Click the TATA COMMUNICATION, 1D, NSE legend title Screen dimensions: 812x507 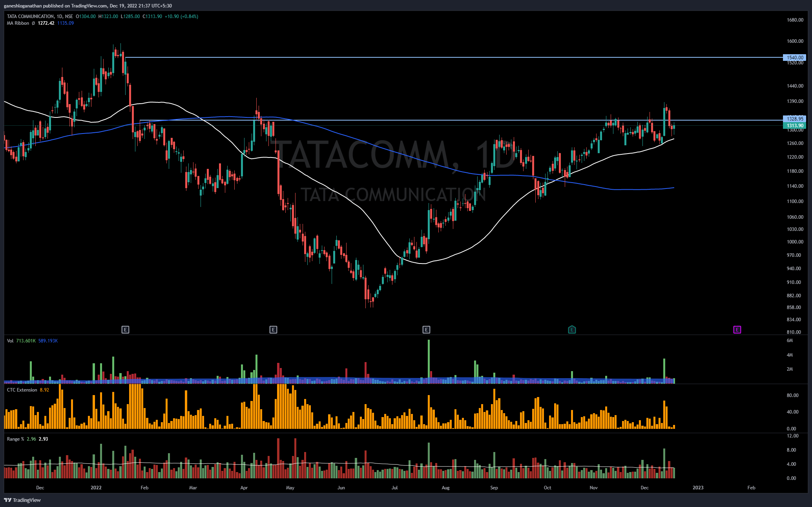(x=40, y=16)
